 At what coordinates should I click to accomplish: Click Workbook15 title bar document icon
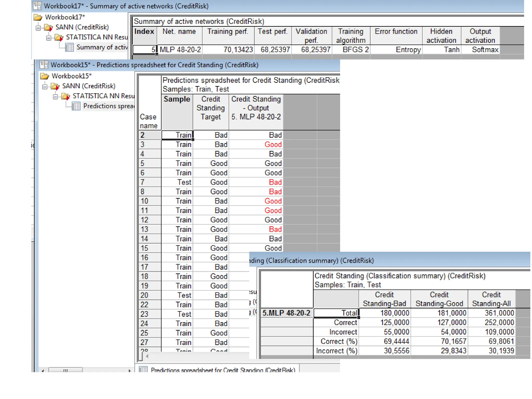pyautogui.click(x=44, y=64)
